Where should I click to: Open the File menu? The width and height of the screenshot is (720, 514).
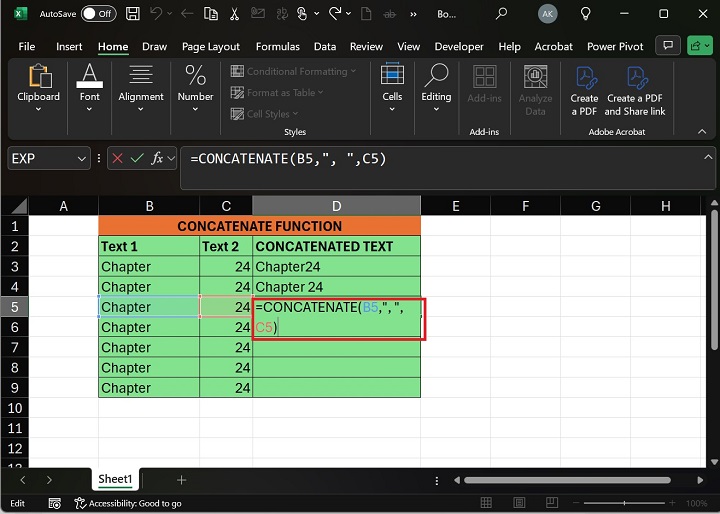26,46
